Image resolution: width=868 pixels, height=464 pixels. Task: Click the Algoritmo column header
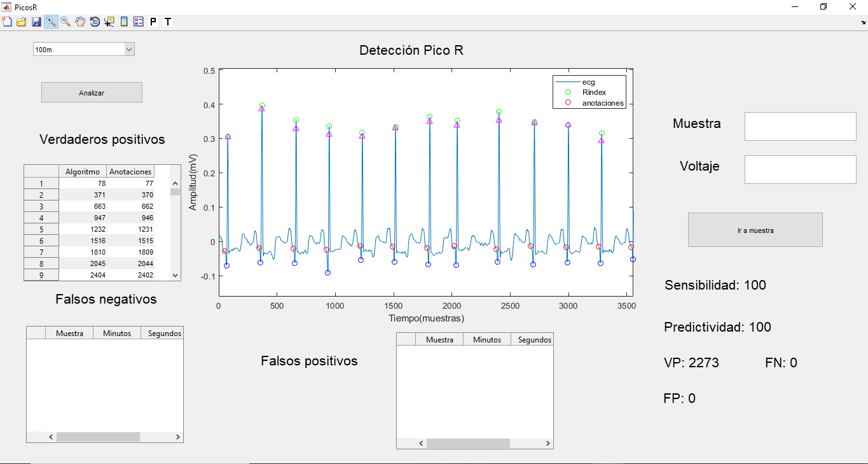coord(83,171)
